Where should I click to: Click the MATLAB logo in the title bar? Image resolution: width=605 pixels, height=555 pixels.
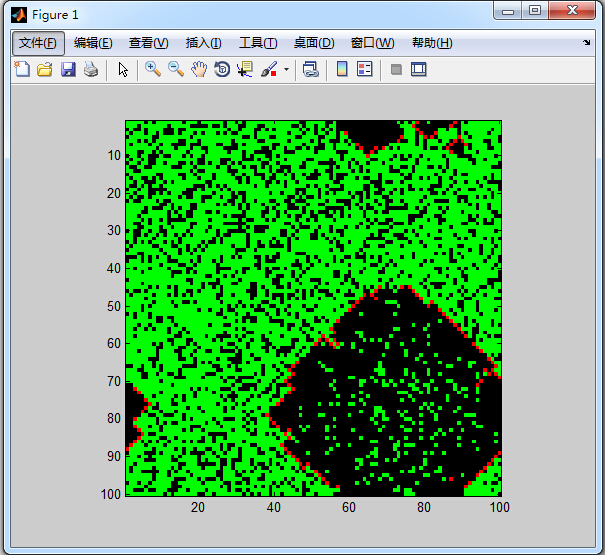[19, 15]
